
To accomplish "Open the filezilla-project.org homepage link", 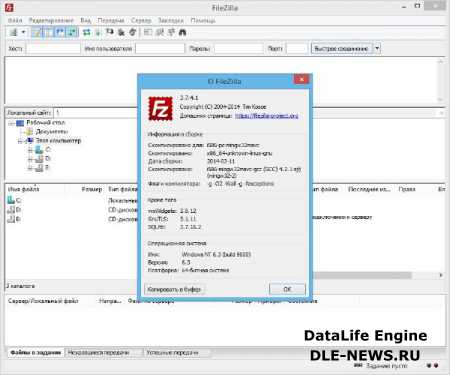I will [267, 116].
